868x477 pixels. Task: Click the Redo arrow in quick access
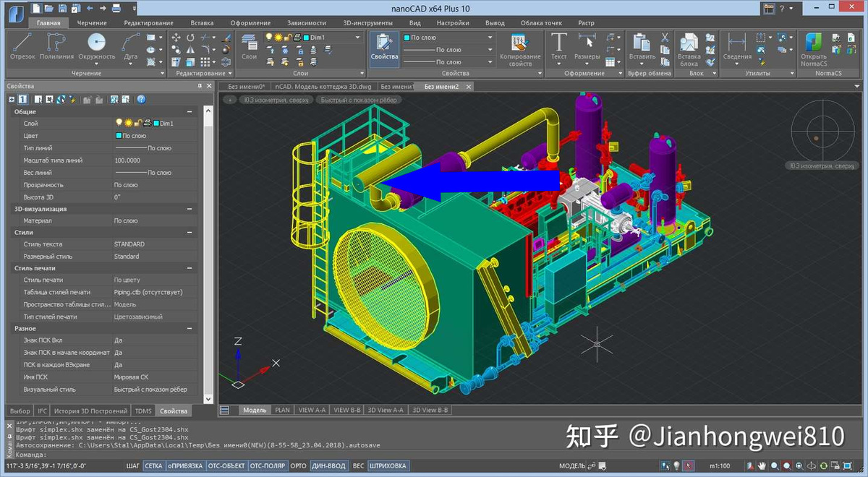click(x=103, y=9)
